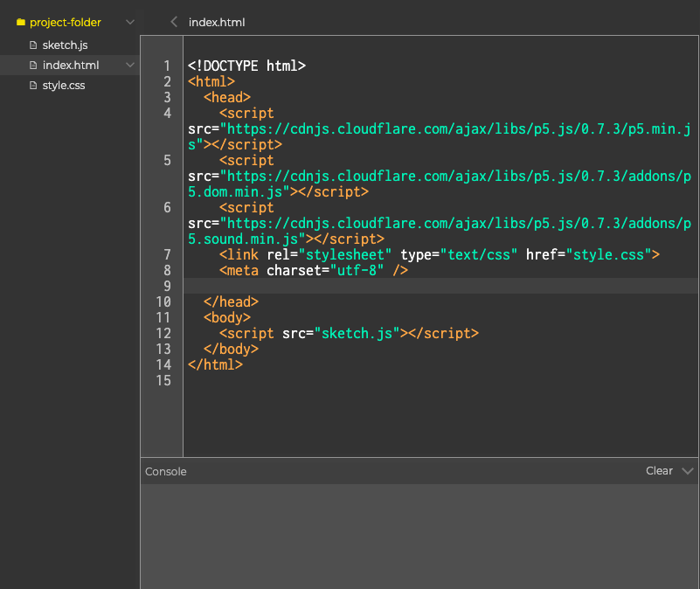Open the index.html file options arrow

pyautogui.click(x=130, y=66)
